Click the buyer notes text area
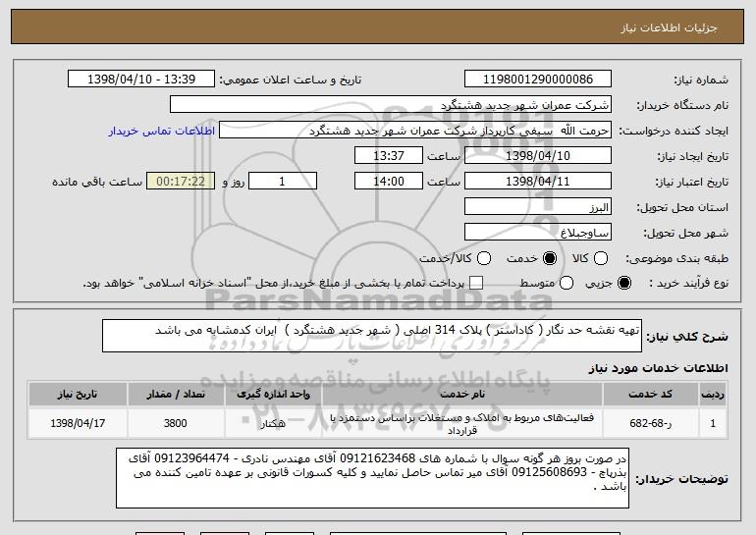 point(372,478)
